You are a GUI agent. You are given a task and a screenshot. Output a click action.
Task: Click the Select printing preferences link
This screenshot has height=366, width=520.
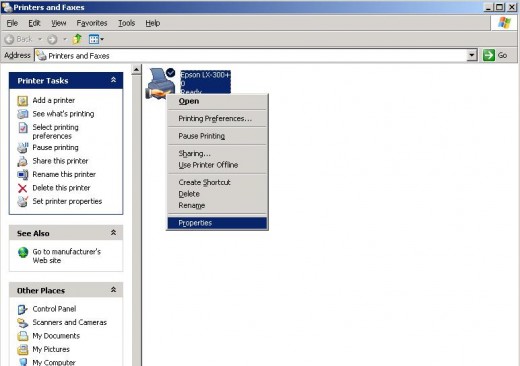(55, 132)
